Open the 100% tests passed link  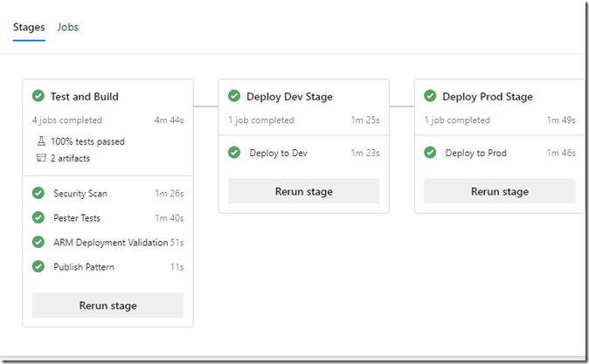pyautogui.click(x=87, y=141)
